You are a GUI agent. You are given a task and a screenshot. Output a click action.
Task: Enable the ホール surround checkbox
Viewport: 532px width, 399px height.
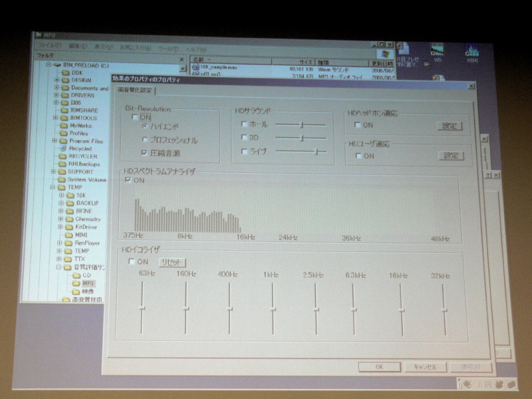[x=244, y=124]
